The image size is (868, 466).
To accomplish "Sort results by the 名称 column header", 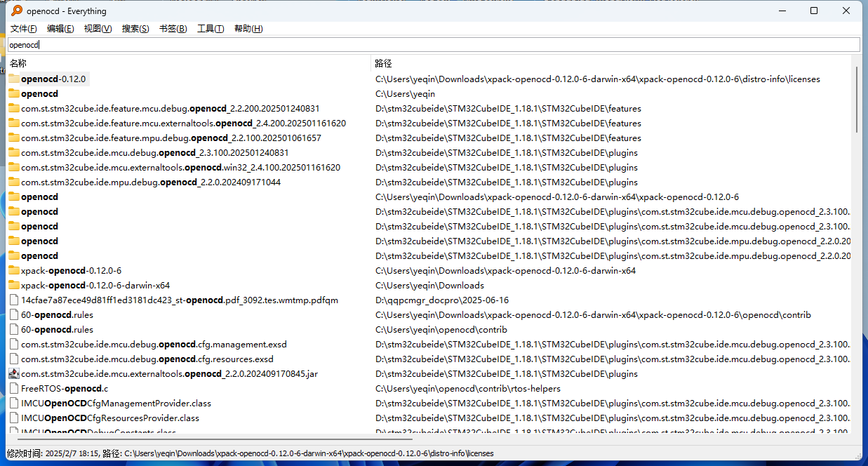I will 188,63.
